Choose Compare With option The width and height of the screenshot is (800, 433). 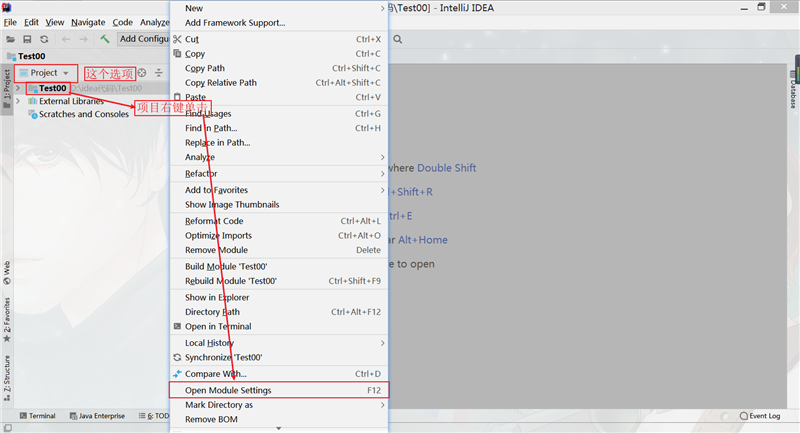click(279, 374)
